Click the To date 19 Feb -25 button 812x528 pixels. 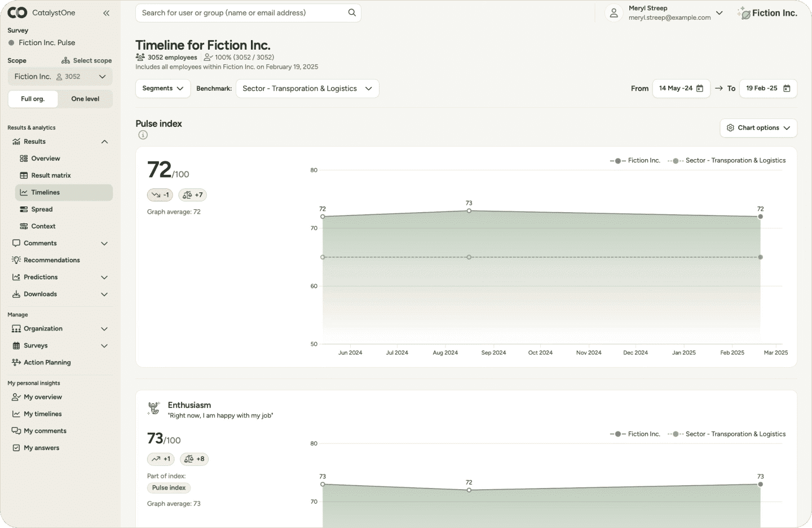point(768,89)
